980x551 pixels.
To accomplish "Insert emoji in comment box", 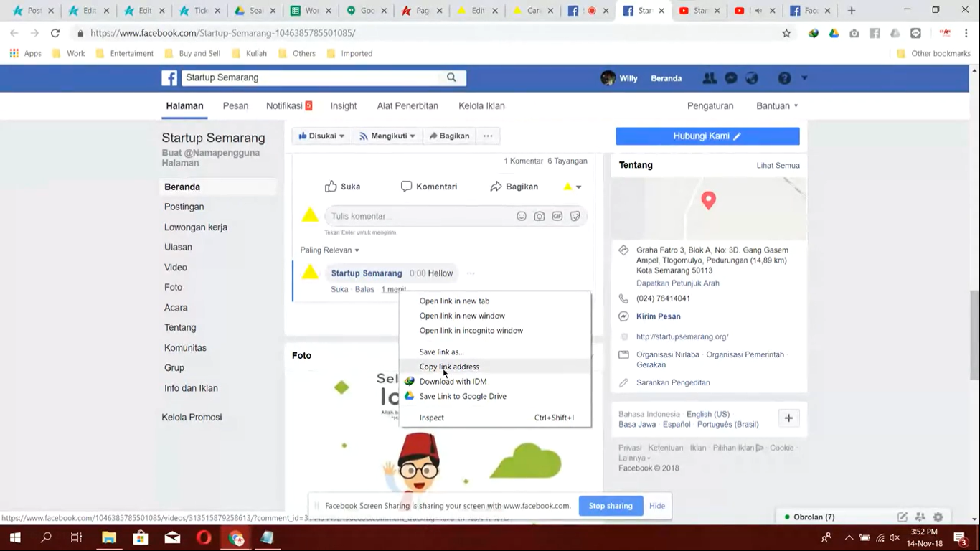I will point(522,216).
